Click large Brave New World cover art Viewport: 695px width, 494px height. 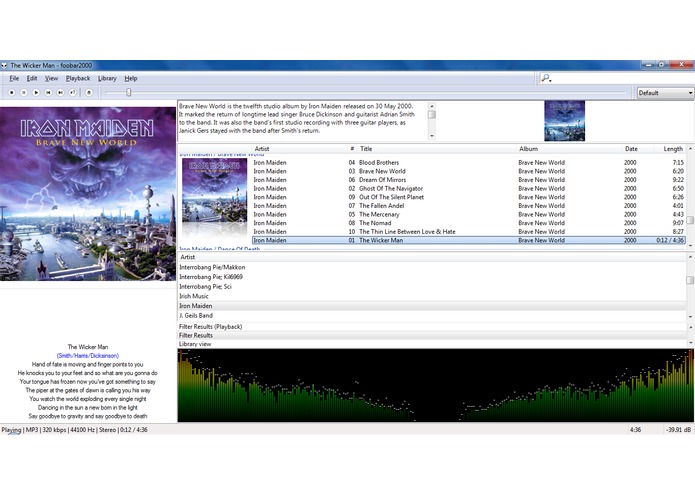click(88, 194)
